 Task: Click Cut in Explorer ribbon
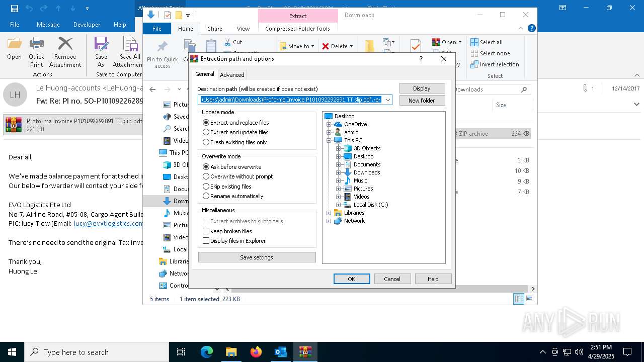[x=233, y=42]
